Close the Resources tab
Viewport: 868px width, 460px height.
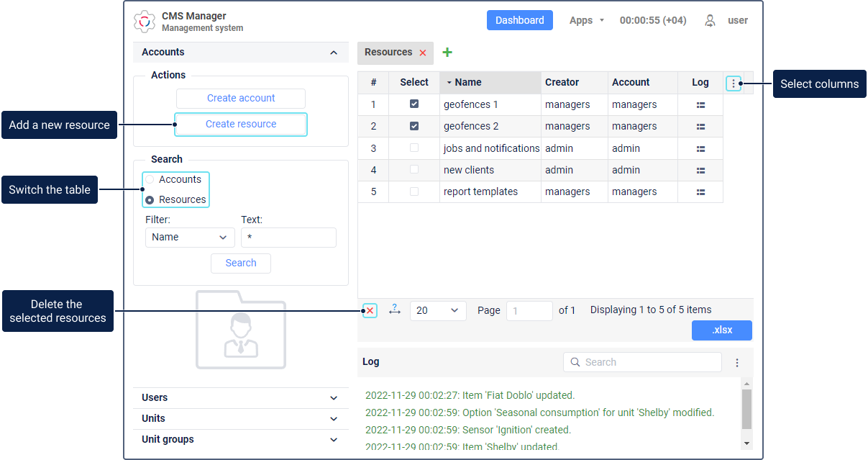tap(423, 53)
